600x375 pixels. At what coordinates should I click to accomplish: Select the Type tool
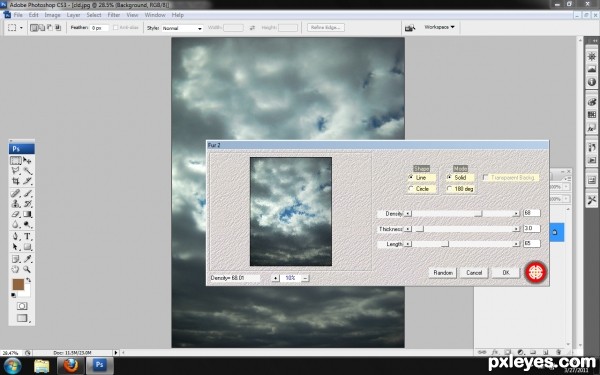click(x=27, y=236)
